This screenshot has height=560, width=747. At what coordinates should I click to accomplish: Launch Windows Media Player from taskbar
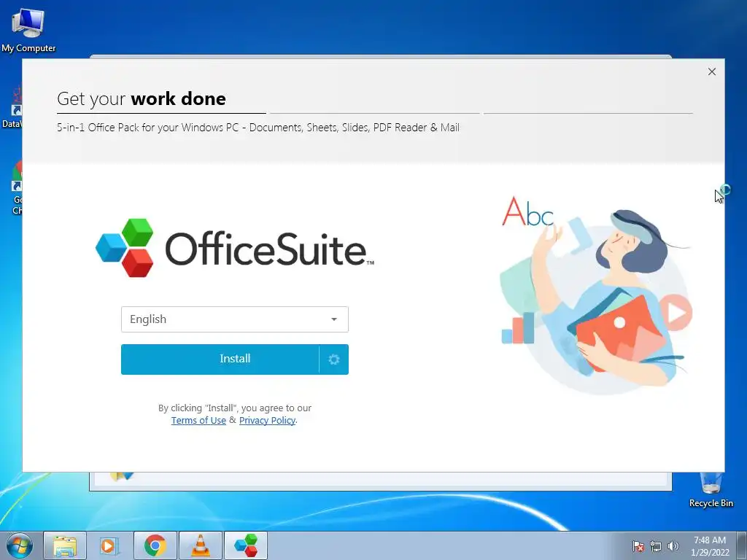click(x=109, y=545)
